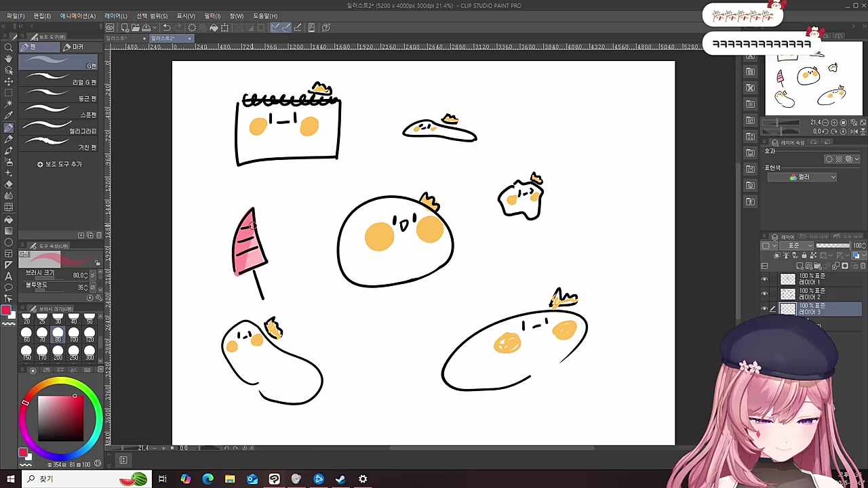Open the 표현색 컬러 dropdown

click(x=802, y=177)
